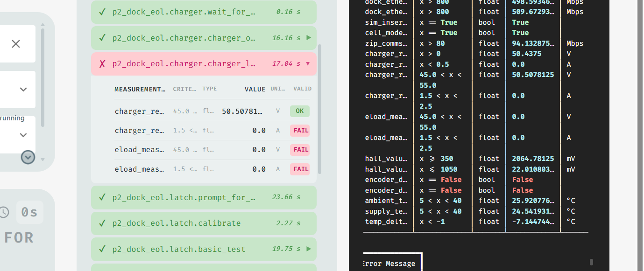Click the checkmark on the latch.basic_test row
The image size is (644, 271).
point(102,249)
